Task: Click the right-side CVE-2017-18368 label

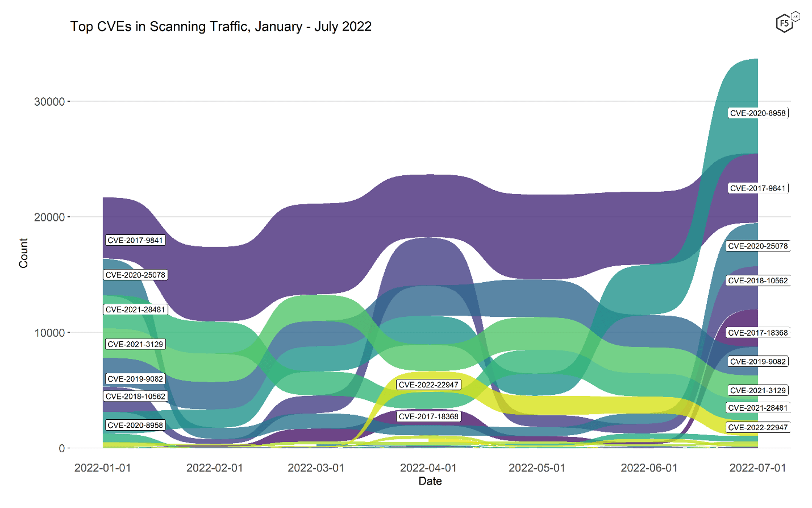Action: click(x=757, y=333)
